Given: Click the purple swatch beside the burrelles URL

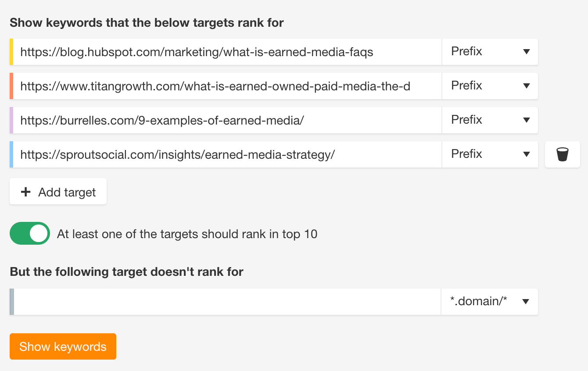Looking at the screenshot, I should click(x=12, y=120).
